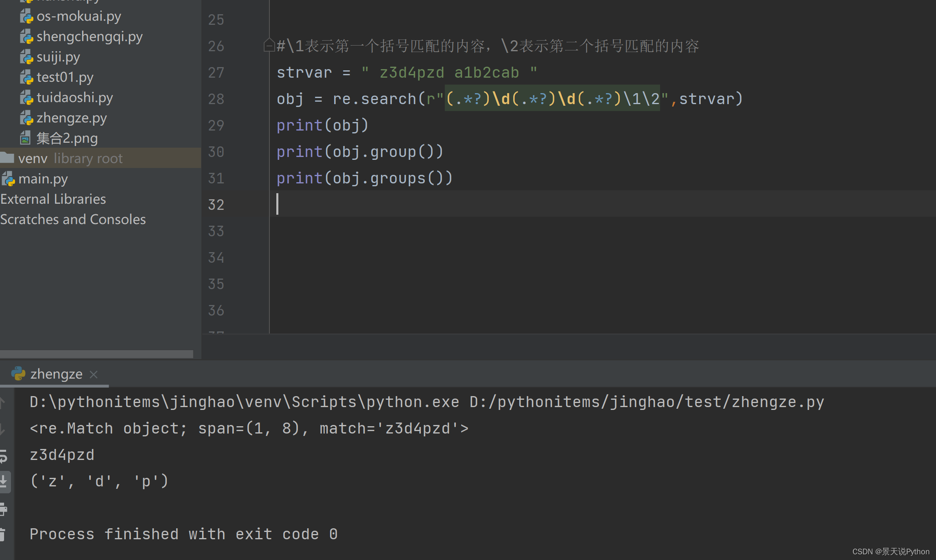936x560 pixels.
Task: Click line number 28 in the gutter
Action: point(216,99)
